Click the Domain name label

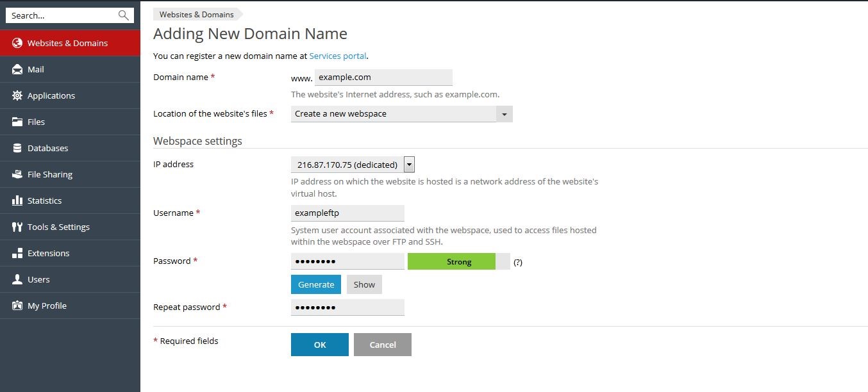pyautogui.click(x=184, y=77)
